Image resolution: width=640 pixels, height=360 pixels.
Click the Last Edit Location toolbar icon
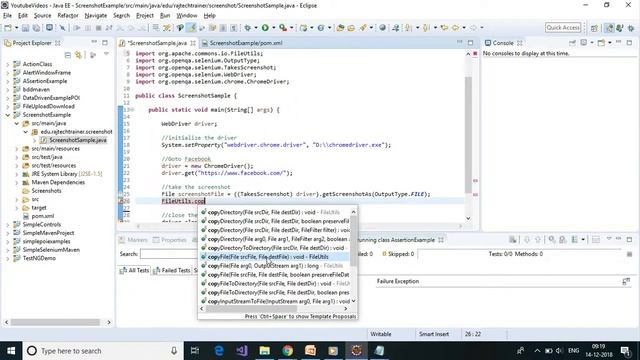point(444,28)
